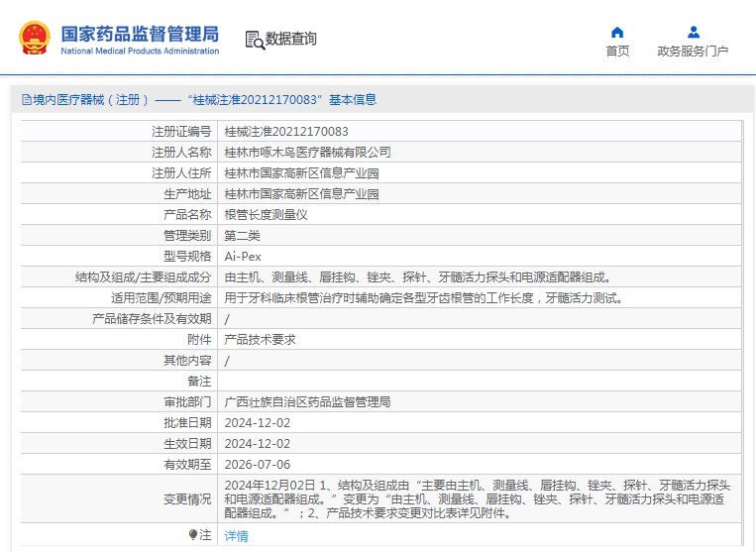Click the 结构及组成 composition value text
This screenshot has height=552, width=756.
[x=418, y=277]
